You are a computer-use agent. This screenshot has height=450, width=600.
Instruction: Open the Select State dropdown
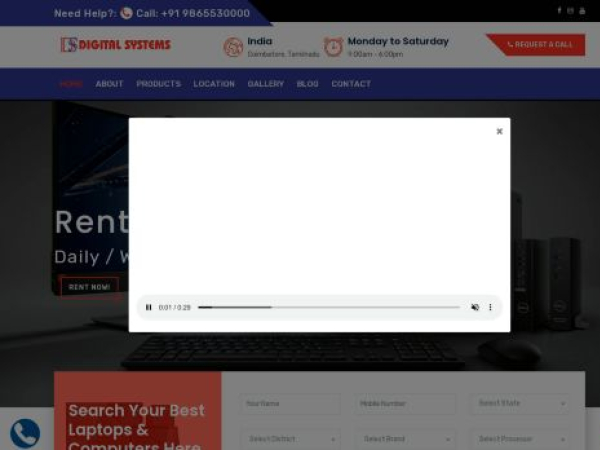tap(521, 403)
